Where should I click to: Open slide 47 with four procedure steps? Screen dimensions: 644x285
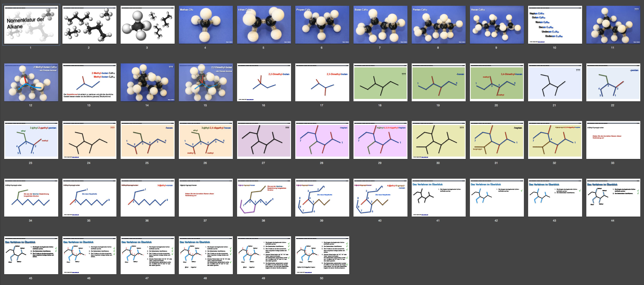[x=148, y=255]
